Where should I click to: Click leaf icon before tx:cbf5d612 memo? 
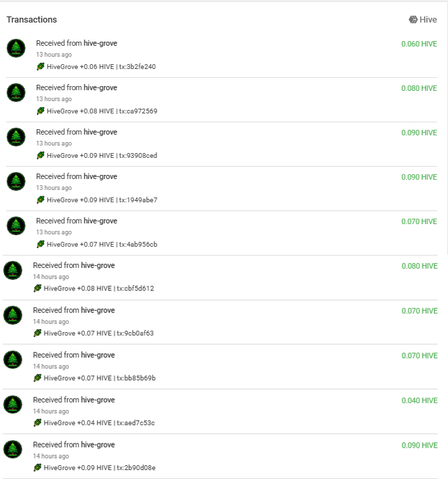pos(38,288)
